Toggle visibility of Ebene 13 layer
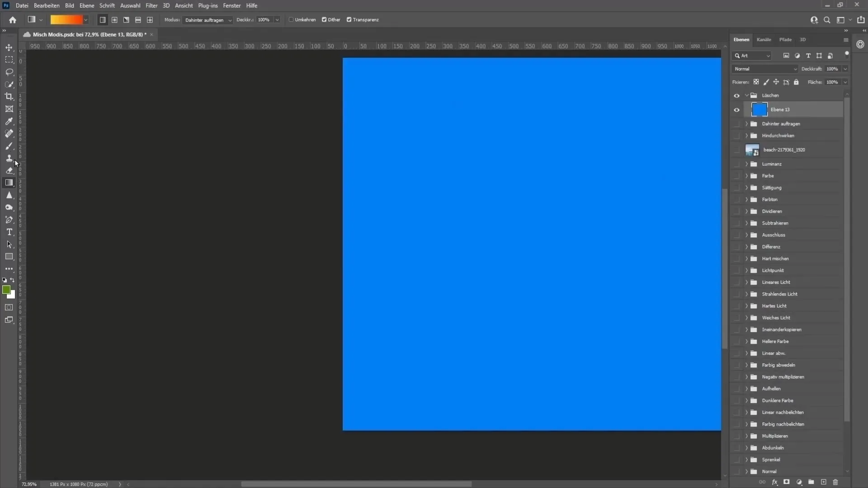868x488 pixels. click(x=737, y=110)
